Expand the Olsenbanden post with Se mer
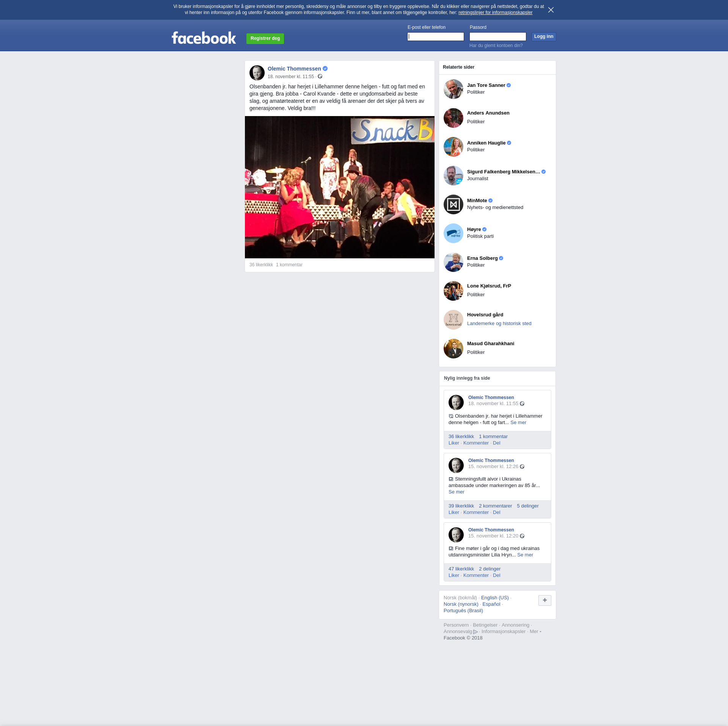The width and height of the screenshot is (728, 726). click(x=518, y=423)
